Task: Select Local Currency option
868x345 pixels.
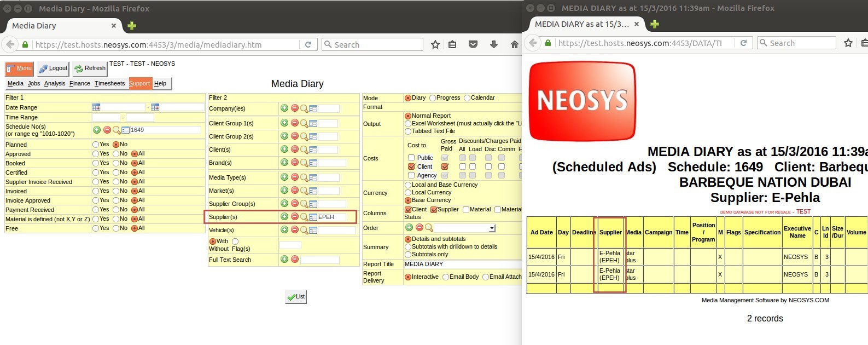Action: click(x=408, y=193)
